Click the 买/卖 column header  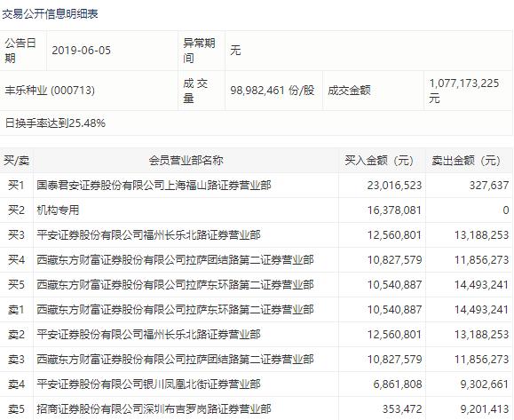click(x=16, y=161)
